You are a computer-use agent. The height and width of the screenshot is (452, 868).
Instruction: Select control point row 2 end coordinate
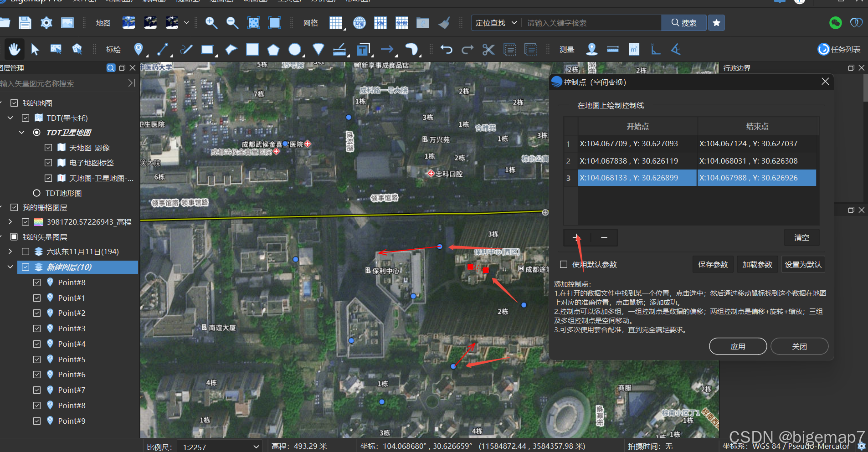click(x=757, y=161)
